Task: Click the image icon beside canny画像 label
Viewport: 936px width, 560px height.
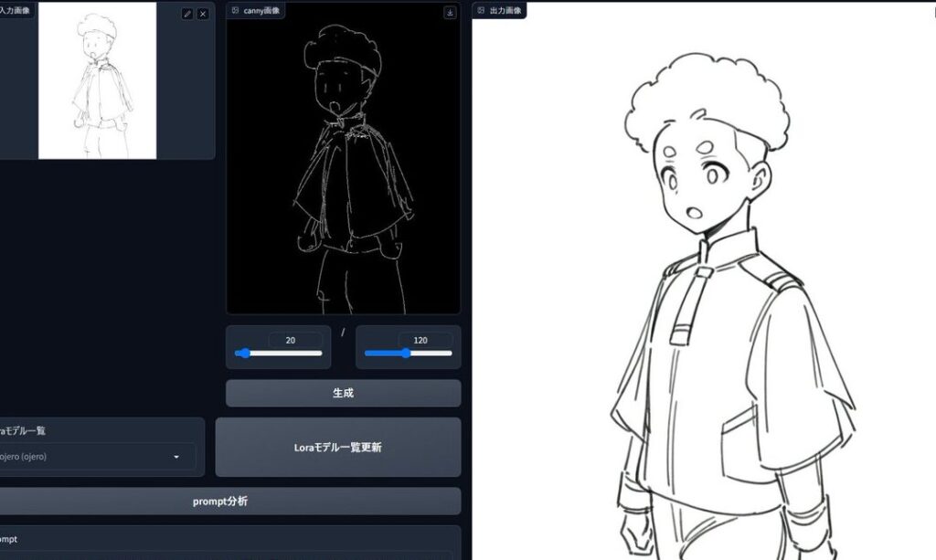Action: point(236,11)
